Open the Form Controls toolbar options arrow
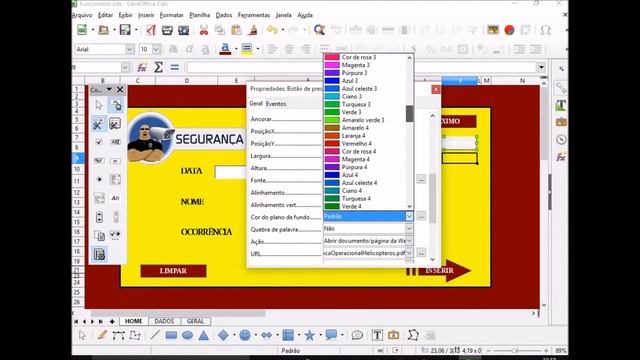Viewport: 640px width, 360px height. tap(109, 89)
